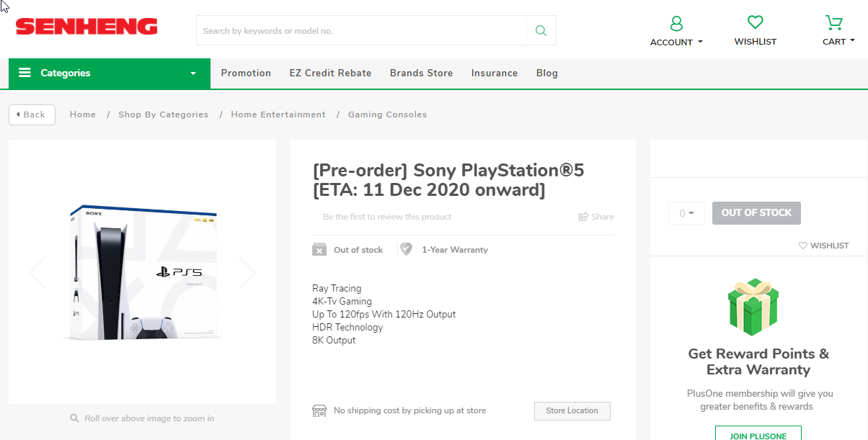Expand the Account dropdown arrow
The height and width of the screenshot is (440, 868).
click(700, 42)
